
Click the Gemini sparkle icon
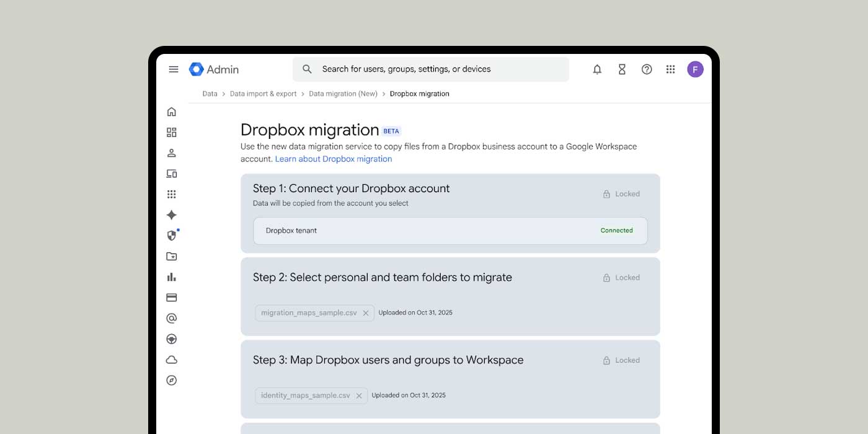172,215
